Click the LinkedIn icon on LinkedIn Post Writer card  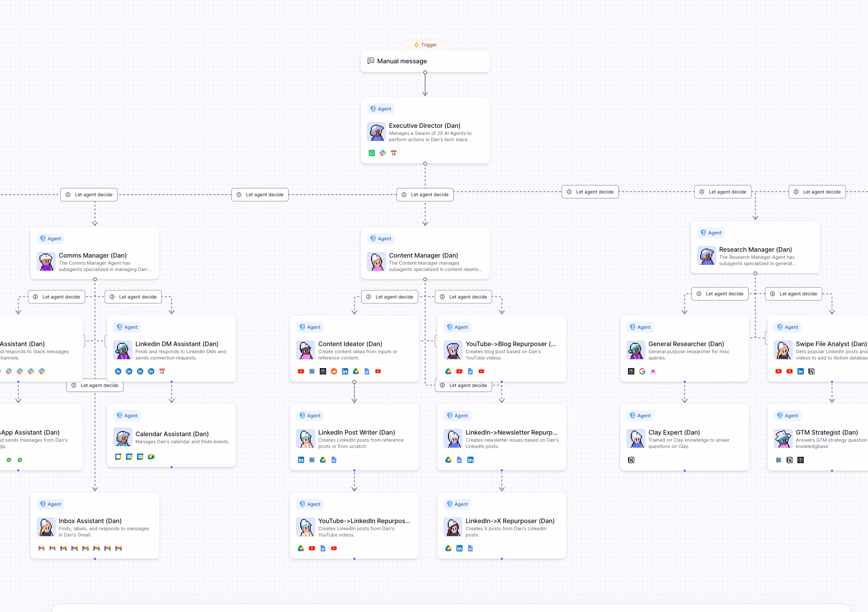tap(301, 460)
